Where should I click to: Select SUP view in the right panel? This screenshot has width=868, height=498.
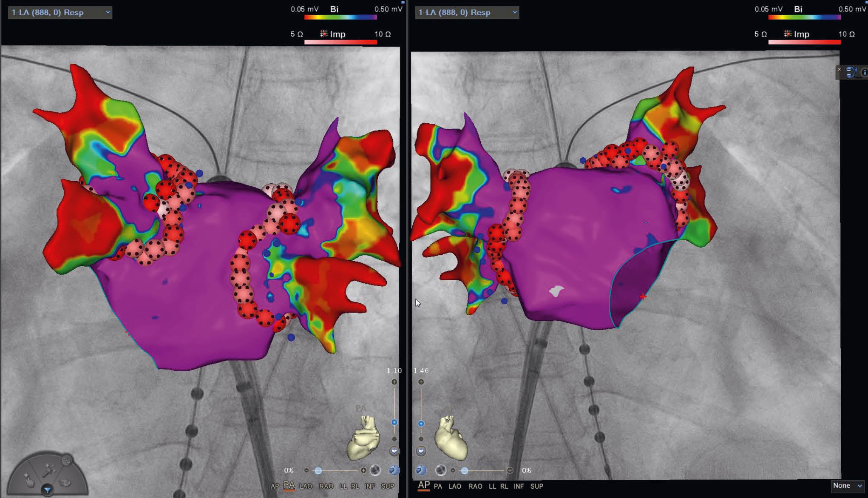pyautogui.click(x=536, y=486)
